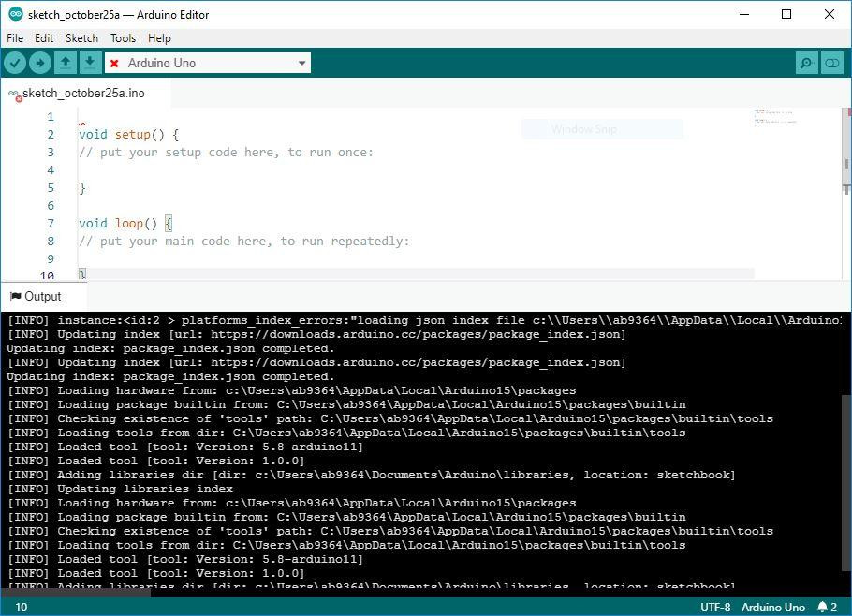The image size is (852, 616).
Task: Open the Tools menu
Action: [x=123, y=38]
